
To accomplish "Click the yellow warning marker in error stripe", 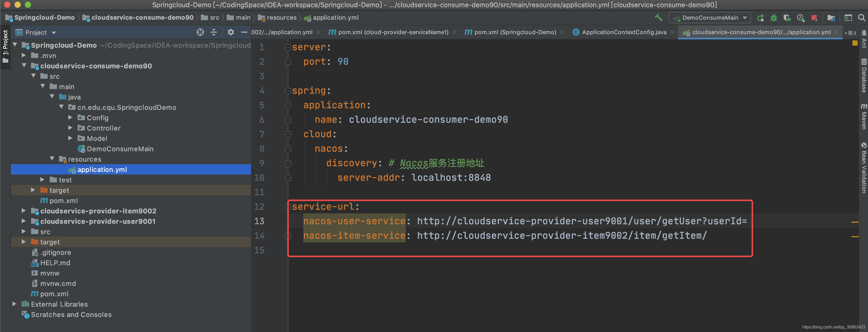I will [855, 44].
